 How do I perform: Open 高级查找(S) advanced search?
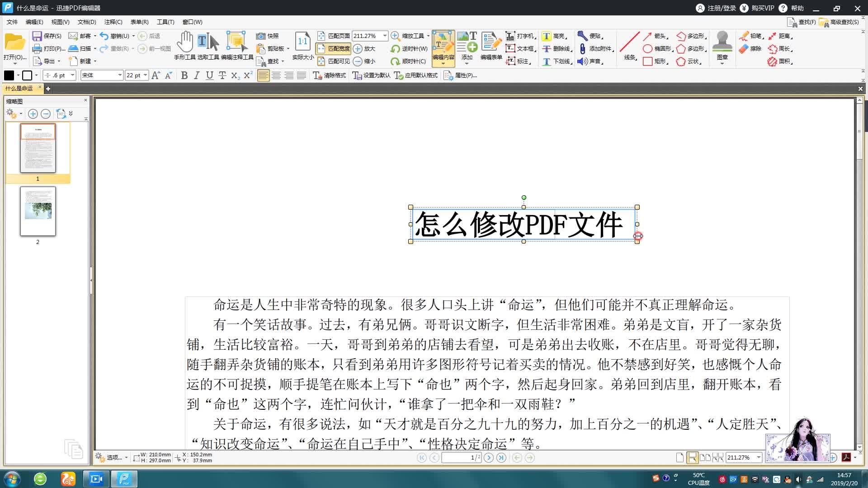pos(842,21)
